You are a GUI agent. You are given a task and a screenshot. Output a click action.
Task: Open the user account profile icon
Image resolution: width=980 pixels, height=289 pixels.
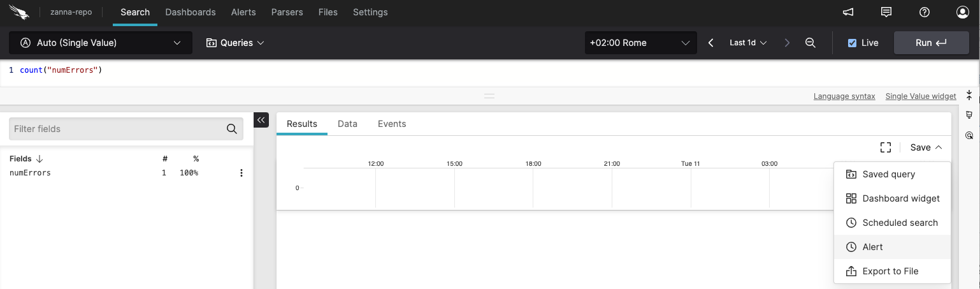pos(962,12)
